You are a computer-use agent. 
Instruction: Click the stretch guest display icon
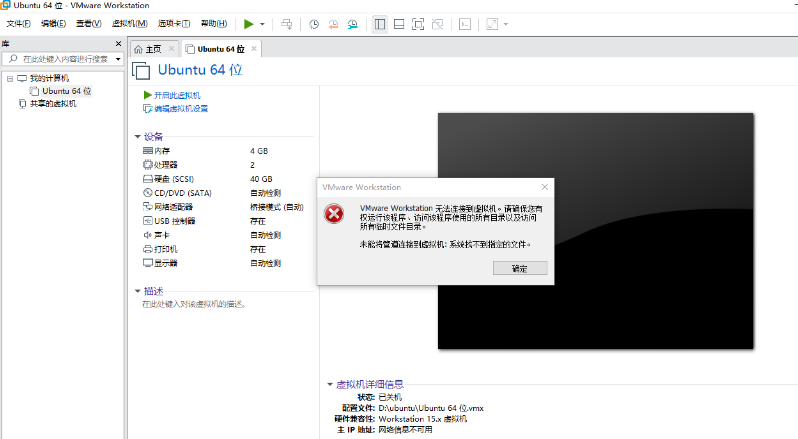point(492,24)
